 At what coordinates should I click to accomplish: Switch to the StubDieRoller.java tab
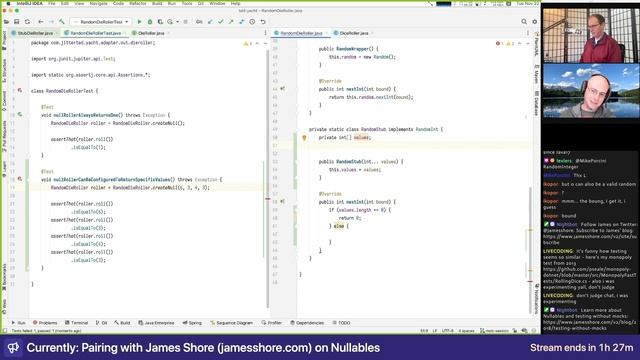point(35,33)
